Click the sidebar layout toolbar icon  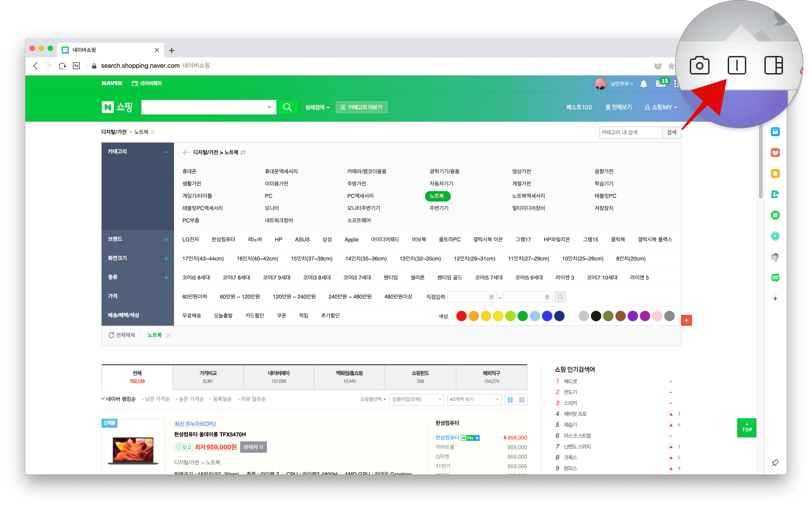tap(773, 66)
